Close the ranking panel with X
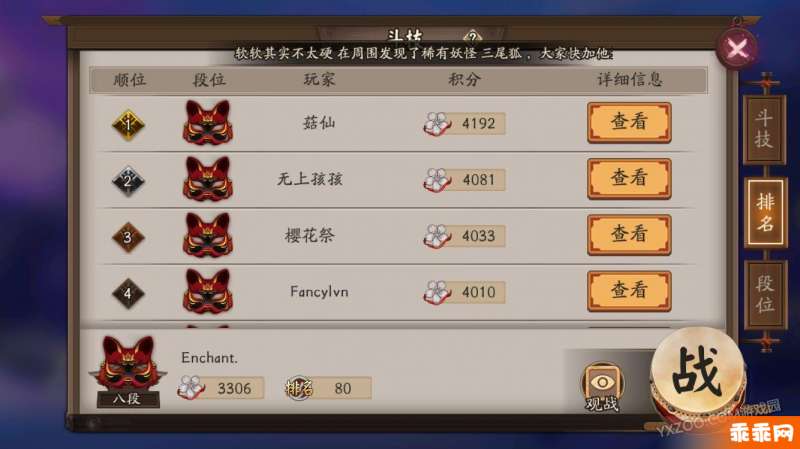 (x=737, y=49)
